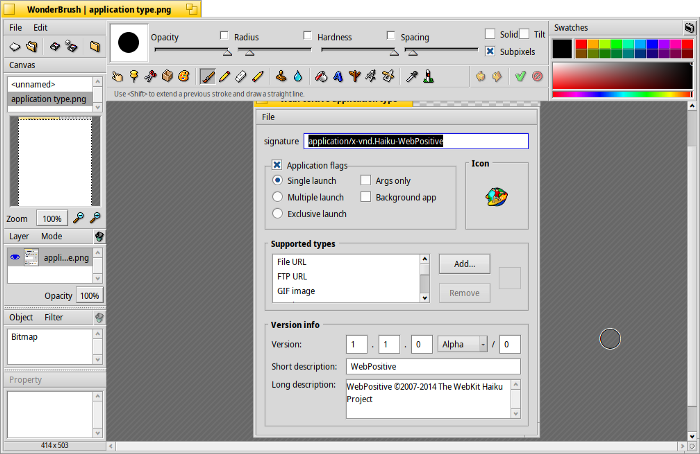This screenshot has height=454, width=700.
Task: Select the lighthouse Guides tool
Action: (x=429, y=77)
